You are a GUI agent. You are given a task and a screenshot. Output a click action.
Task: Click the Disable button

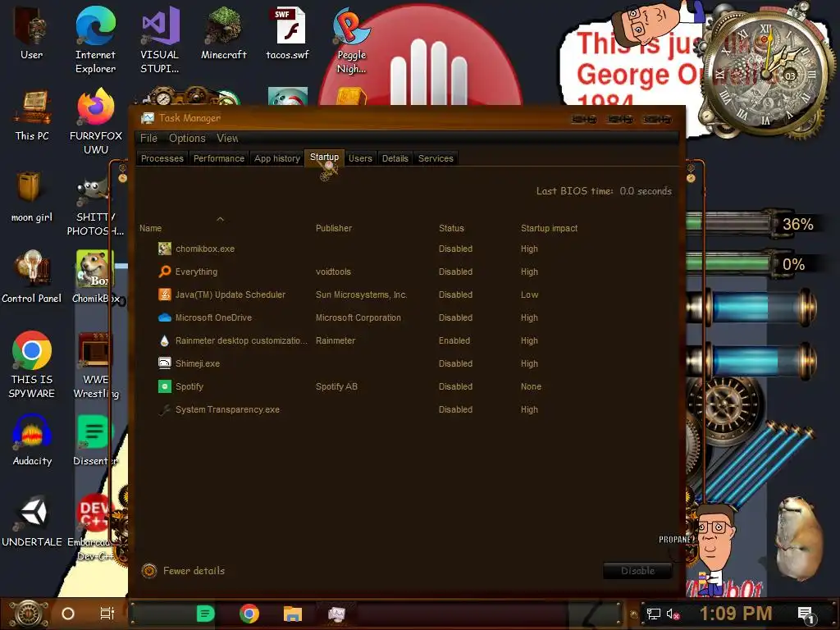tap(637, 571)
